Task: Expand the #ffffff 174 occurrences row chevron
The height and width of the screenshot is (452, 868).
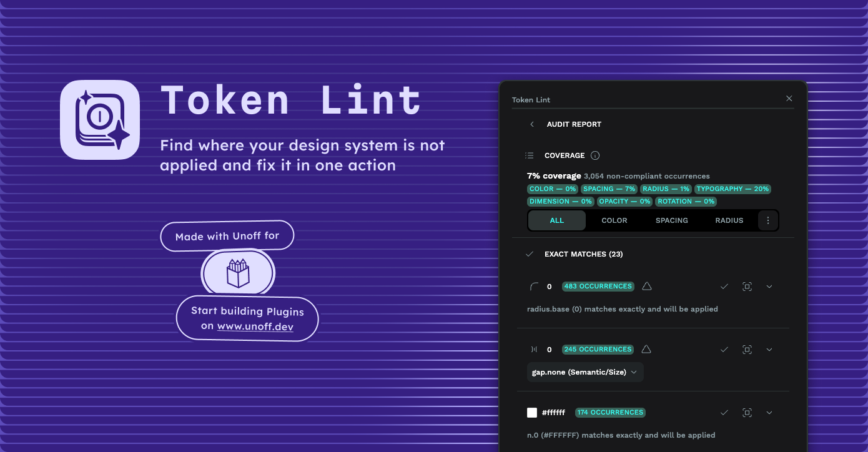Action: [769, 413]
